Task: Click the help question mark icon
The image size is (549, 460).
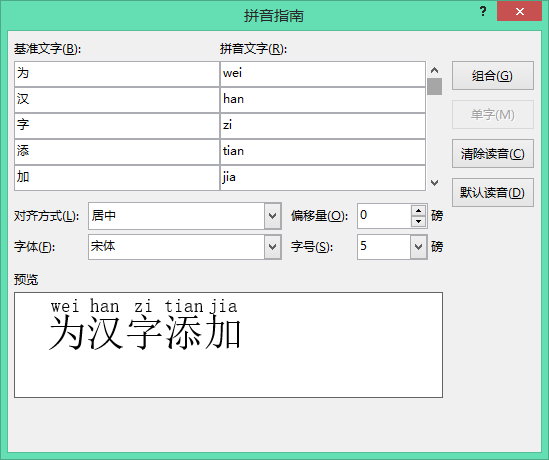Action: pos(483,12)
